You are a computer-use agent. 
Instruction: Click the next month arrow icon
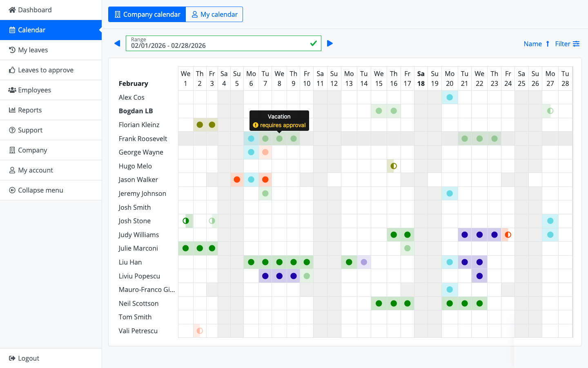[330, 43]
